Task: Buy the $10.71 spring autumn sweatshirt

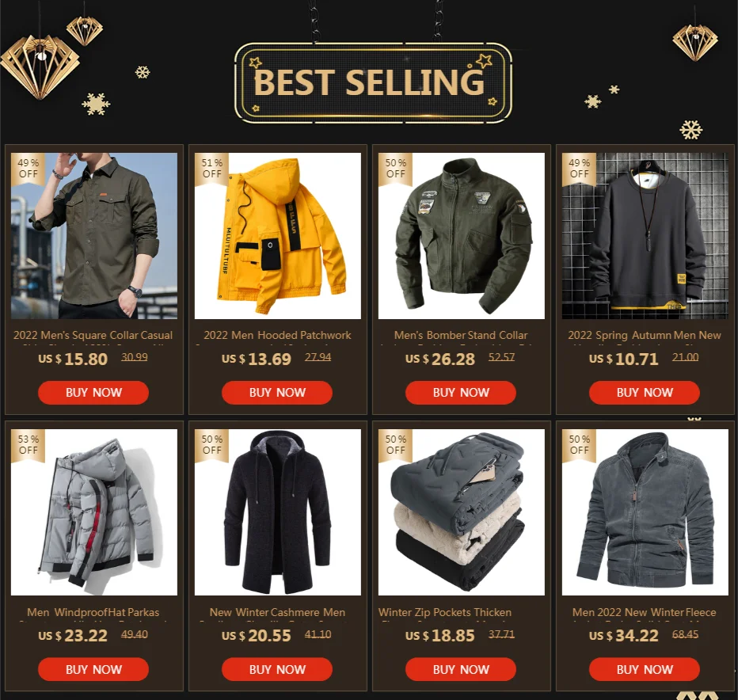Action: click(645, 393)
